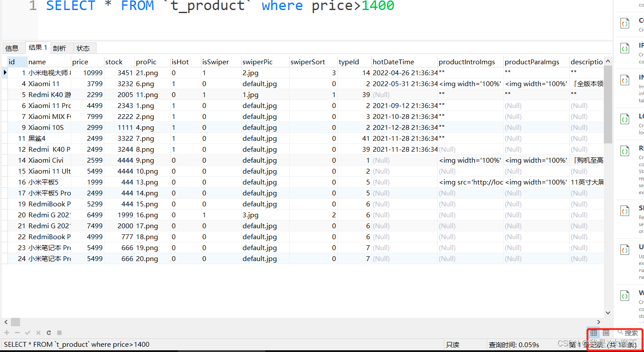The height and width of the screenshot is (352, 644).
Task: Select the name cell '黑鲨4'
Action: (49, 138)
